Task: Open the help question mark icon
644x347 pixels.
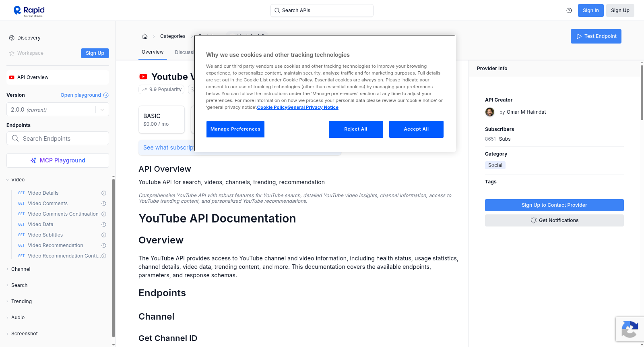Action: click(569, 10)
